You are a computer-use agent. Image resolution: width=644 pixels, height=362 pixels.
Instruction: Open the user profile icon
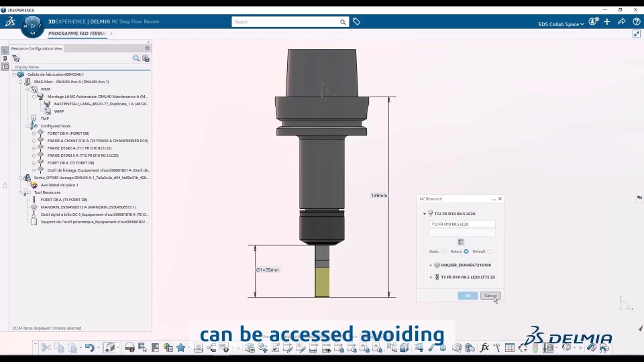593,21
